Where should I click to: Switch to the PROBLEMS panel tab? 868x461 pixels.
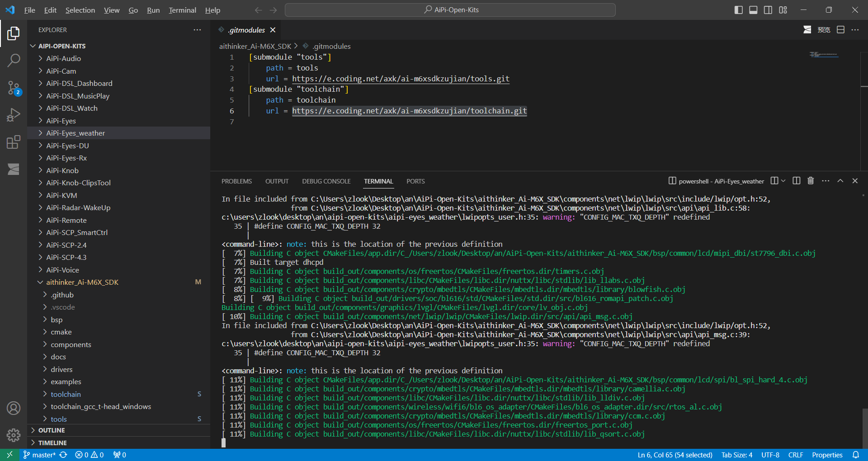(x=236, y=181)
